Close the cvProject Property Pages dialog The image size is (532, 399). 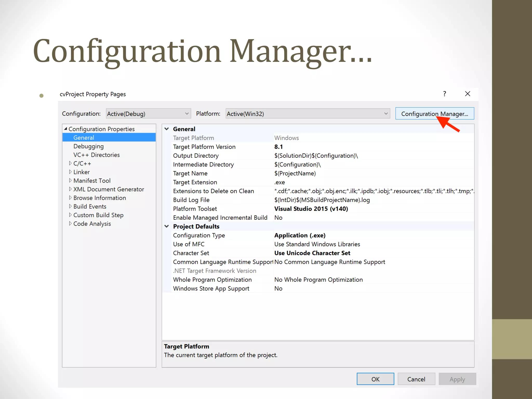pos(468,94)
